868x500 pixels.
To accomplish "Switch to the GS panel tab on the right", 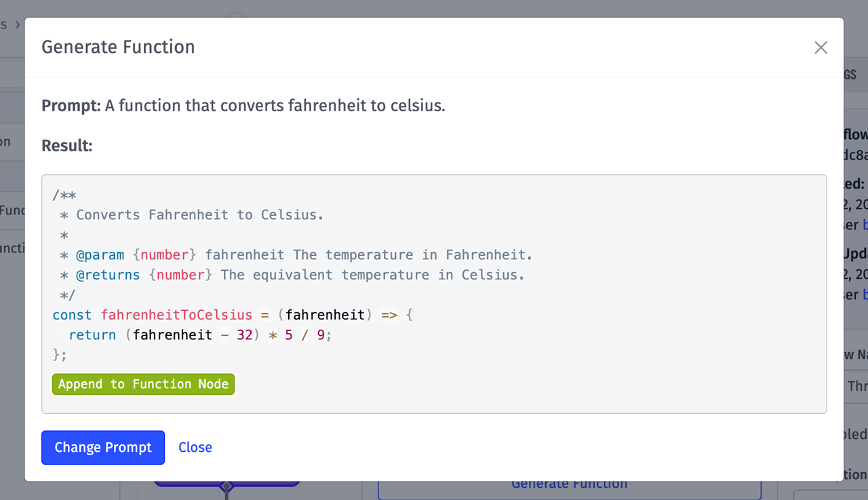I will click(849, 75).
